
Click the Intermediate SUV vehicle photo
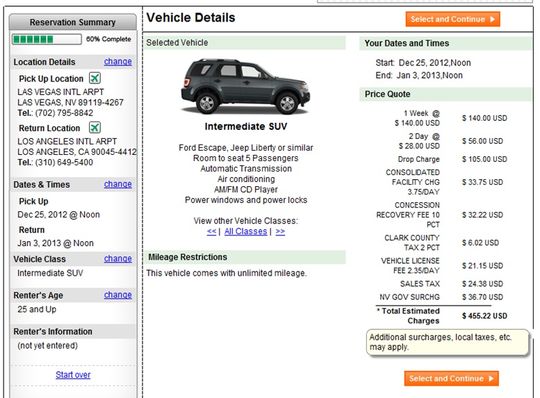[x=245, y=86]
